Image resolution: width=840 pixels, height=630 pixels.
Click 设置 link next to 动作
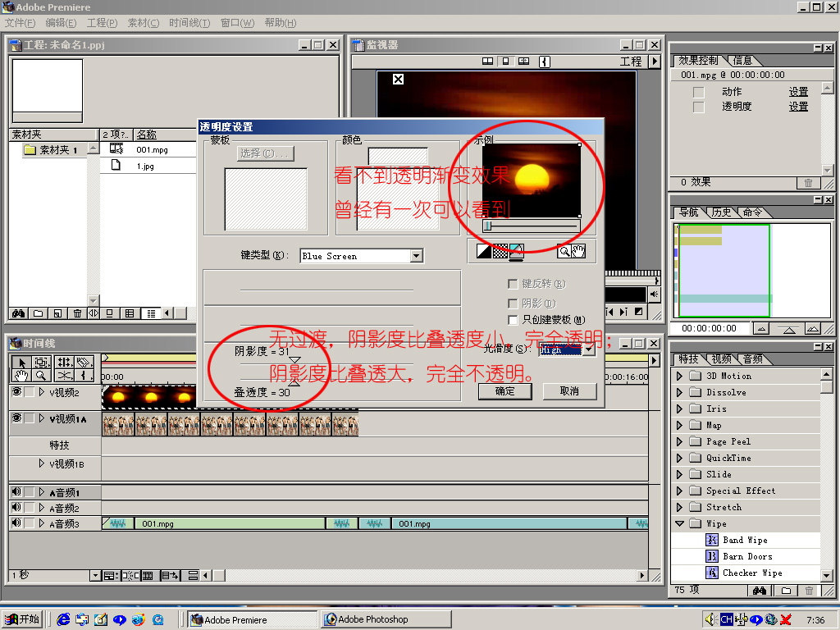point(798,92)
